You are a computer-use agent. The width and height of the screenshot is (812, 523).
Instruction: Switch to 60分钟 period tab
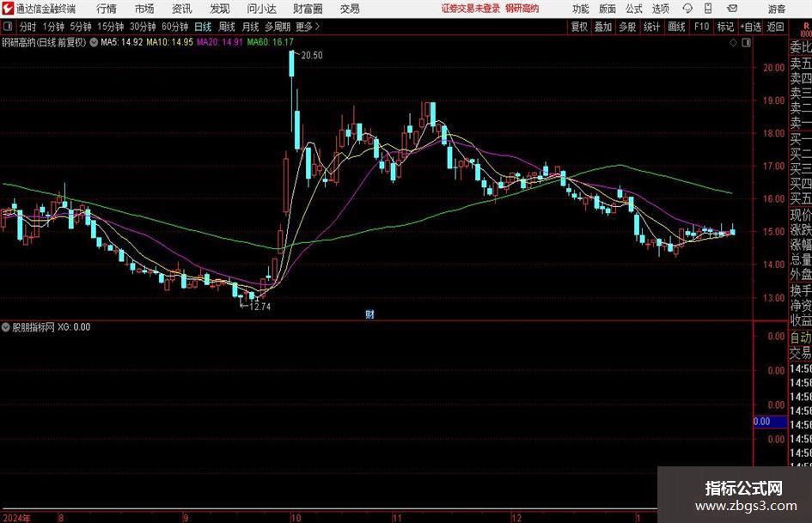[175, 27]
